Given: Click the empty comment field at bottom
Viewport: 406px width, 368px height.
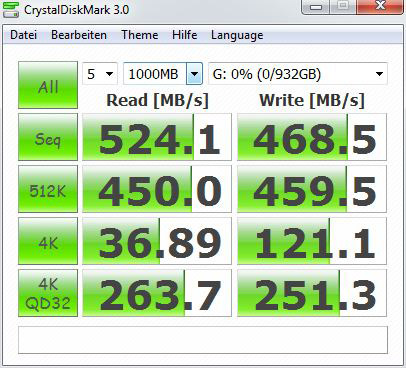Looking at the screenshot, I should click(x=203, y=340).
